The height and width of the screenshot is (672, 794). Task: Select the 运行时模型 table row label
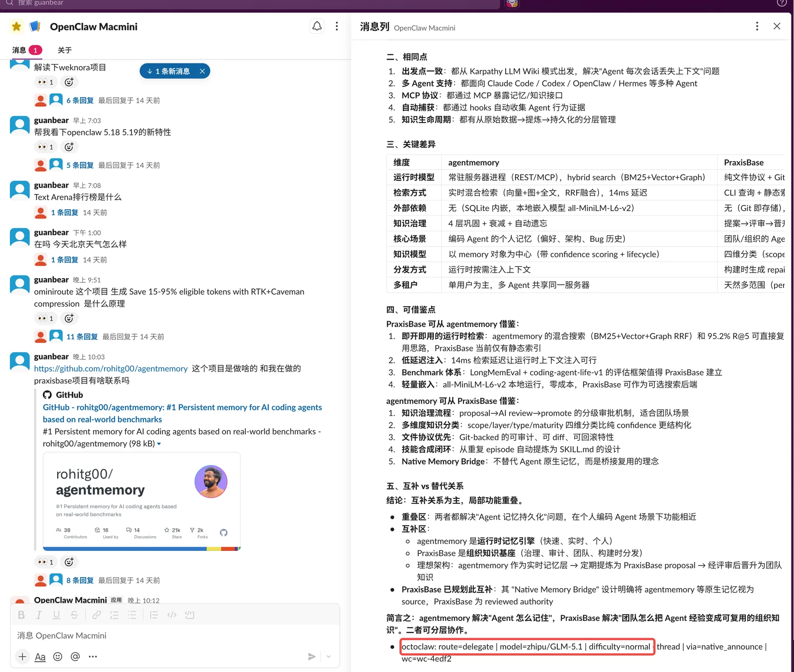click(x=414, y=177)
